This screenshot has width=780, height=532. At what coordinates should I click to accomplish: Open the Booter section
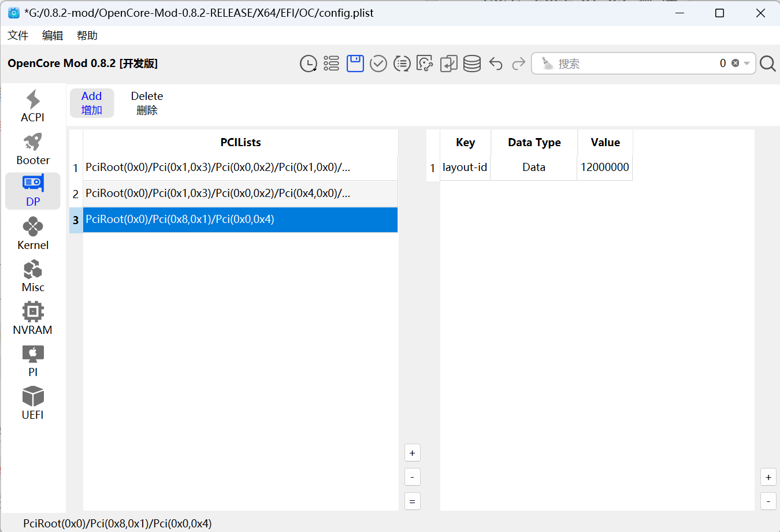click(33, 149)
